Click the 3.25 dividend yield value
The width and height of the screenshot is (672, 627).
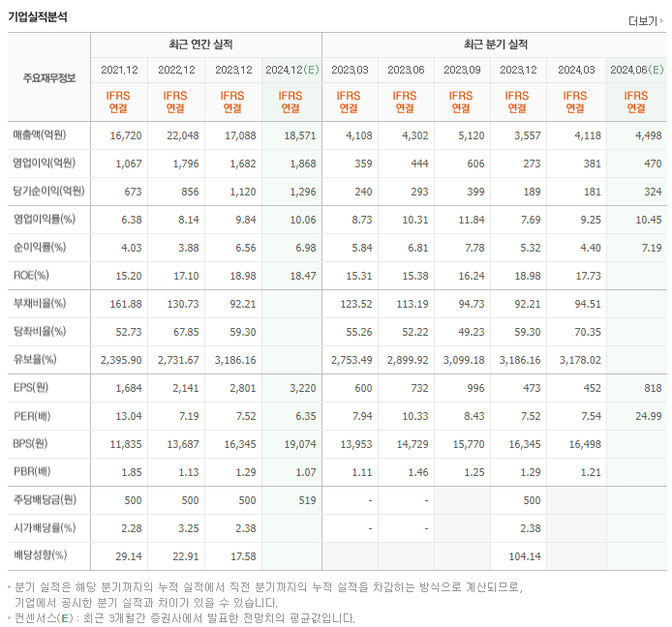click(189, 528)
